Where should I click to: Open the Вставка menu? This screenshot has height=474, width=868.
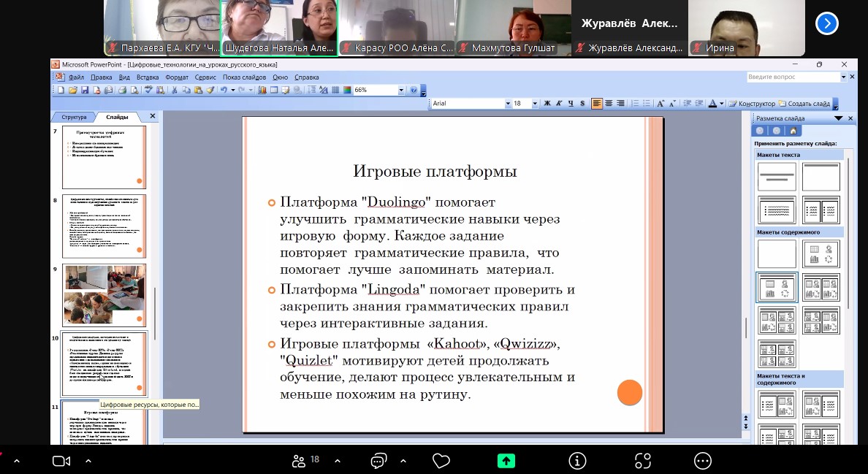148,77
